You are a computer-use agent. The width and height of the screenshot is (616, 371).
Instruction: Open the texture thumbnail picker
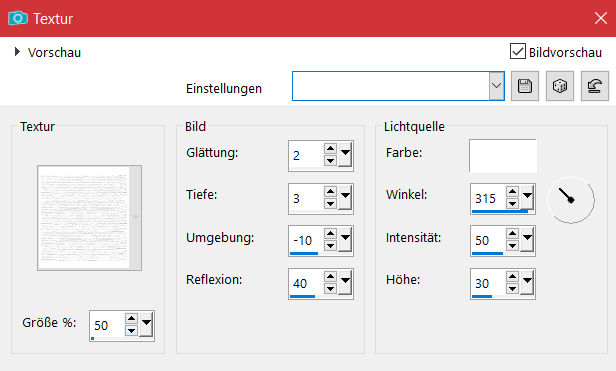[x=90, y=218]
